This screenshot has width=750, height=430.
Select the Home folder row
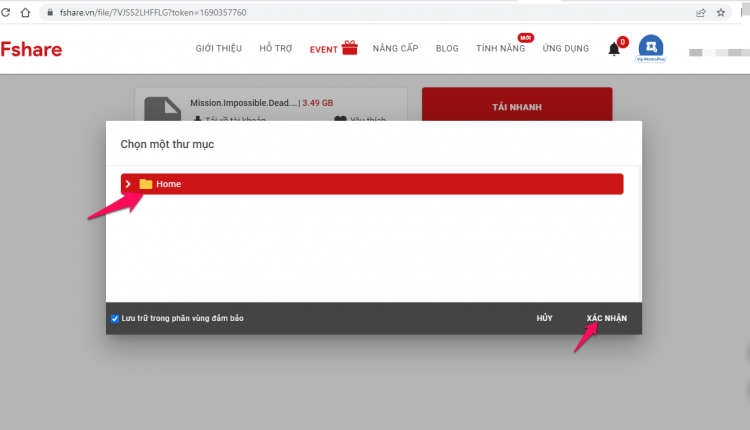click(x=372, y=184)
